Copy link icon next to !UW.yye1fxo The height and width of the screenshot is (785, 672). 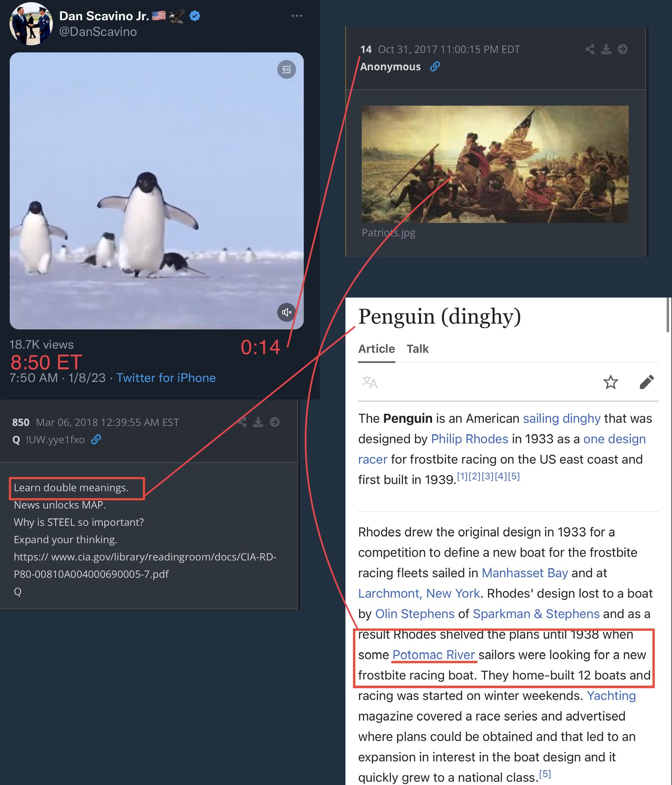point(96,439)
